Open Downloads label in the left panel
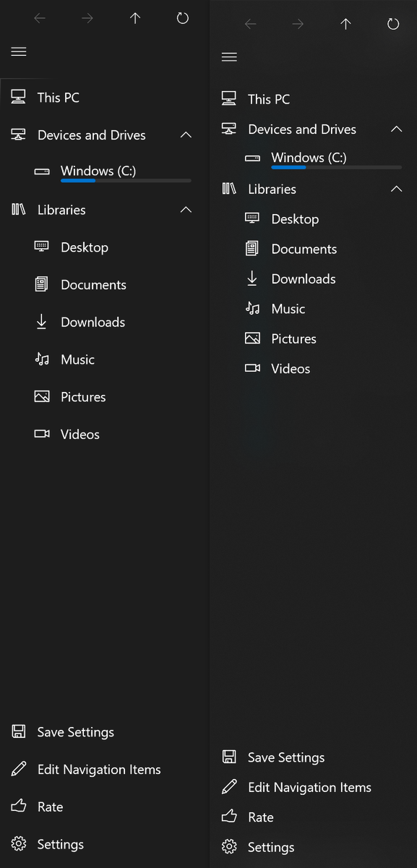The image size is (417, 868). pyautogui.click(x=93, y=322)
